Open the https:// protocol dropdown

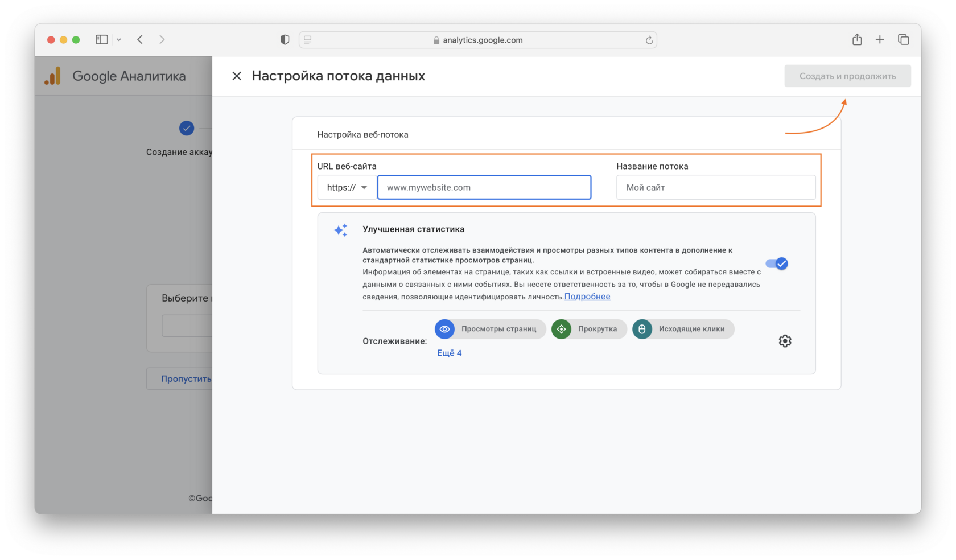[347, 187]
